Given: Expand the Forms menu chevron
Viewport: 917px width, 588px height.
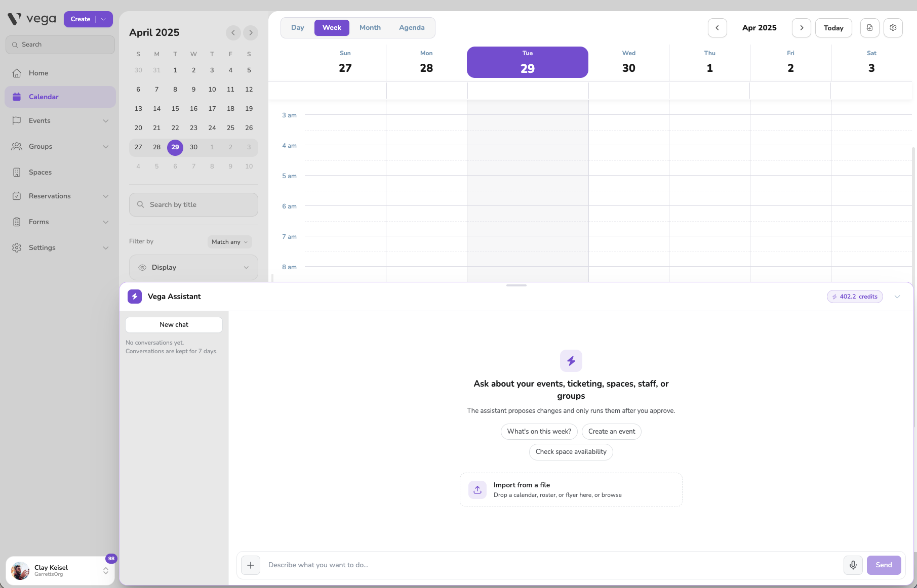Looking at the screenshot, I should point(106,222).
